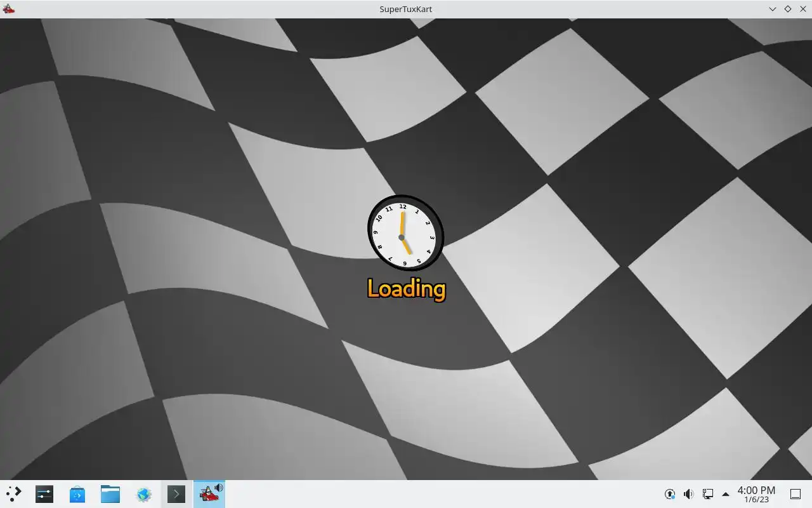812x508 pixels.
Task: Open the system updates tray icon
Action: click(670, 494)
